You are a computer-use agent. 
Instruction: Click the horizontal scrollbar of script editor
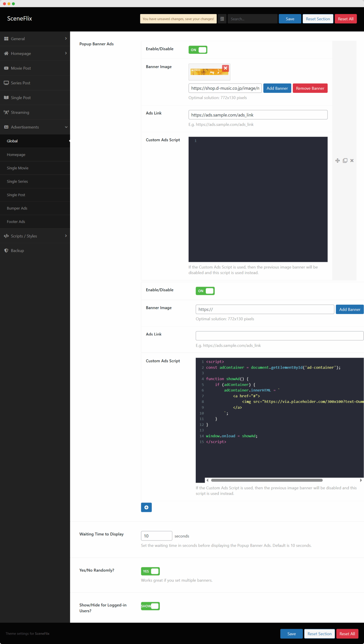tap(267, 480)
